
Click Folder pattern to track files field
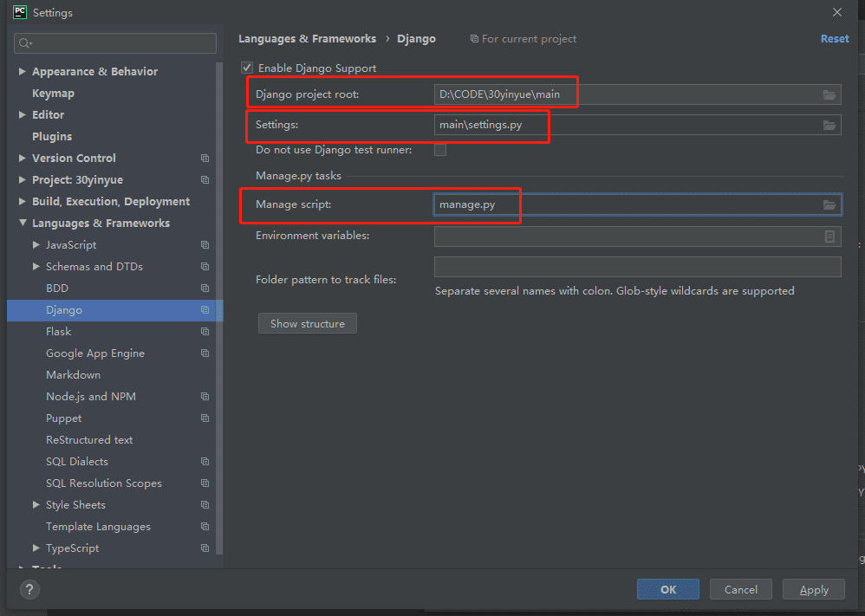pos(637,267)
